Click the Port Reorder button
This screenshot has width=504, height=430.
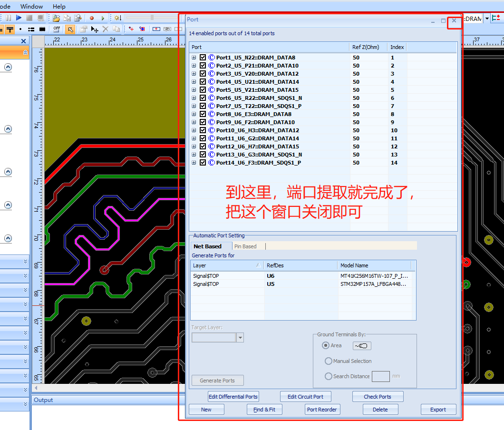[x=322, y=410]
